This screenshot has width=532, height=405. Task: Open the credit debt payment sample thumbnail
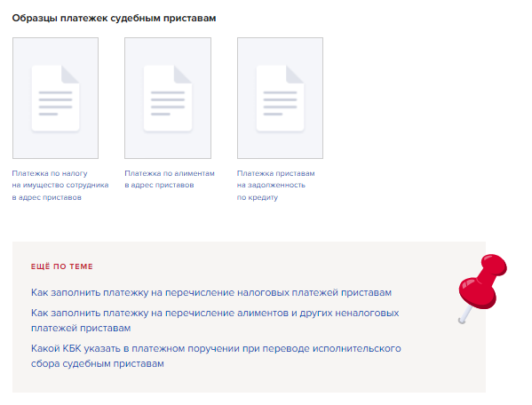[x=280, y=98]
